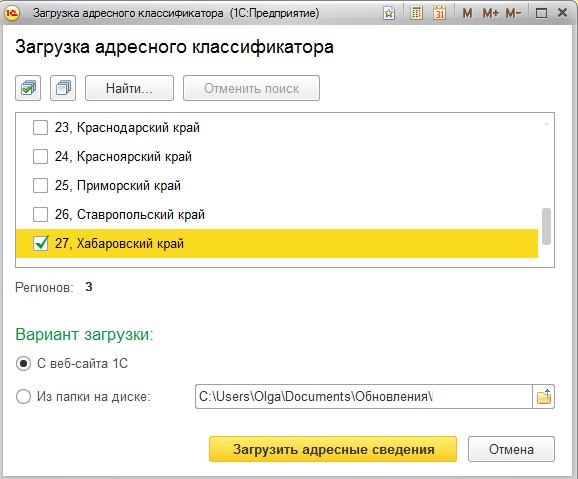
Task: Select the Из папки на диске radio option
Action: (23, 397)
